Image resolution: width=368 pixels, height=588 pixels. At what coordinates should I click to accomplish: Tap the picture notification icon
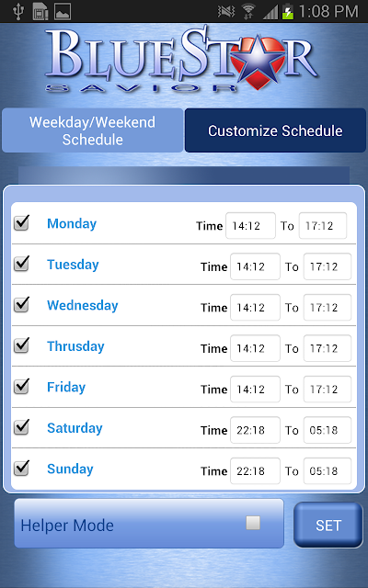pyautogui.click(x=63, y=12)
